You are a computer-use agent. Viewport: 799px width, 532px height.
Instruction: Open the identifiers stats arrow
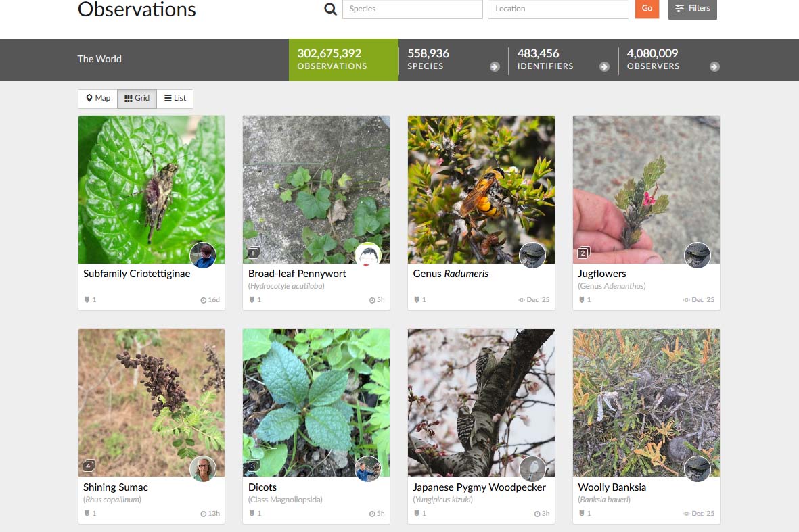[x=604, y=66]
